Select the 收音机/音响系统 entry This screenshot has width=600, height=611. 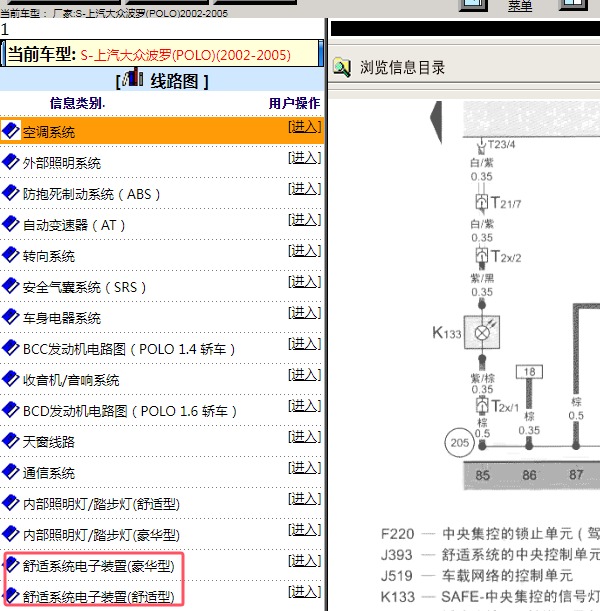71,380
